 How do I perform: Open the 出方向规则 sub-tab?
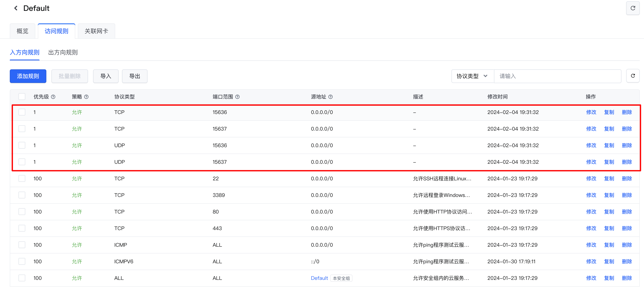63,52
